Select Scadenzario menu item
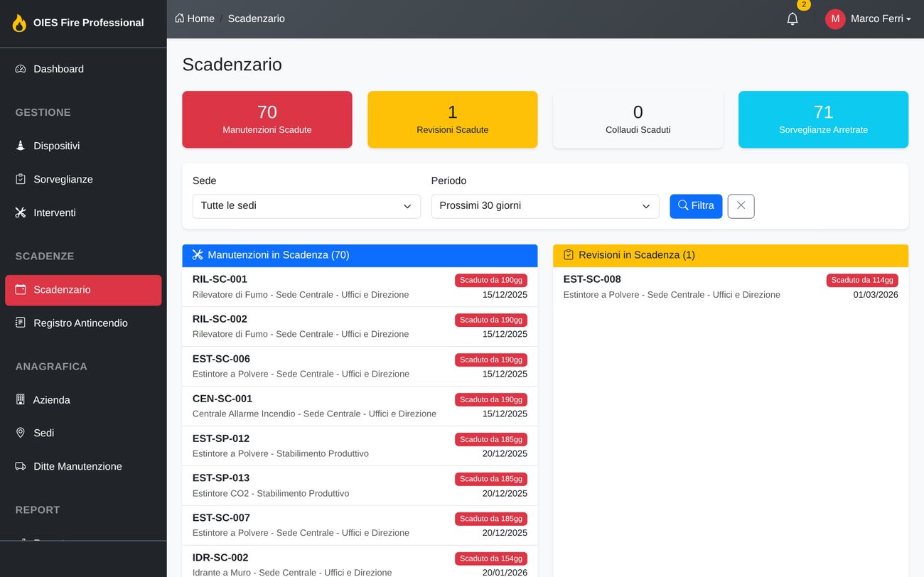The height and width of the screenshot is (577, 924). tap(83, 290)
